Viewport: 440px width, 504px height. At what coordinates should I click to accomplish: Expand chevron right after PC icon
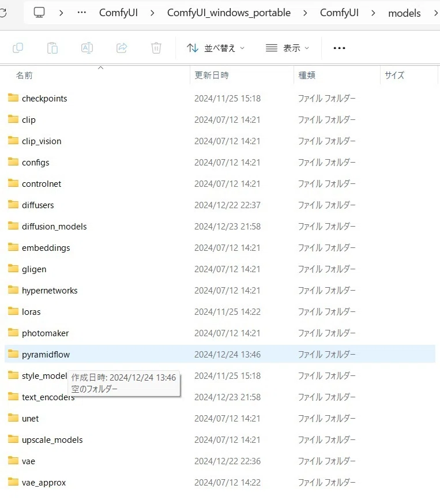(x=61, y=13)
